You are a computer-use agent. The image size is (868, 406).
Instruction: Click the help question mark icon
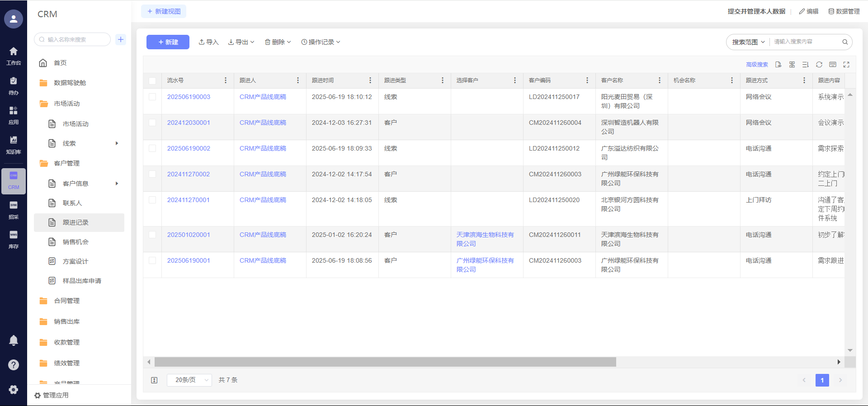(x=14, y=365)
